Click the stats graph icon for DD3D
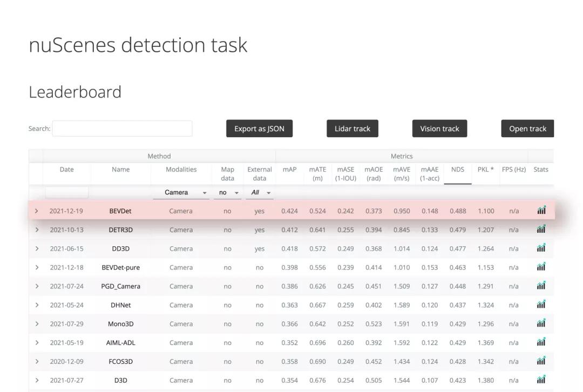Screen dimensions: 583x392 541,248
